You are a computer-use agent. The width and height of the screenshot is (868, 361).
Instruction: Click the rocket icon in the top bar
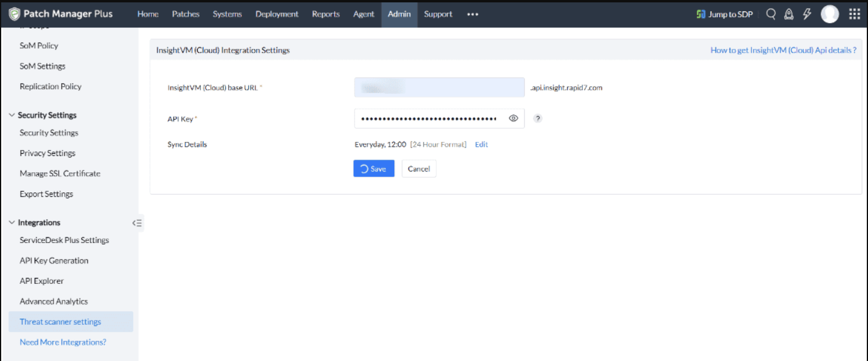788,14
